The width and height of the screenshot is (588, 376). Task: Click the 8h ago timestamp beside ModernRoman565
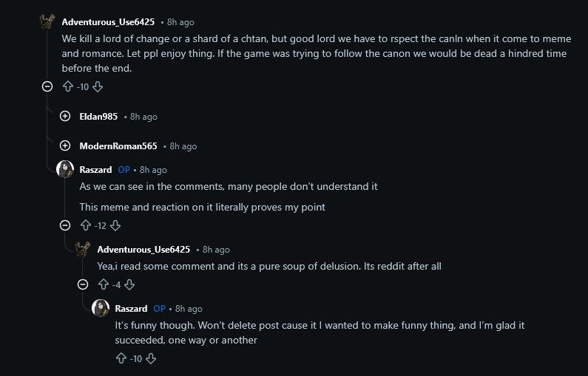click(183, 146)
